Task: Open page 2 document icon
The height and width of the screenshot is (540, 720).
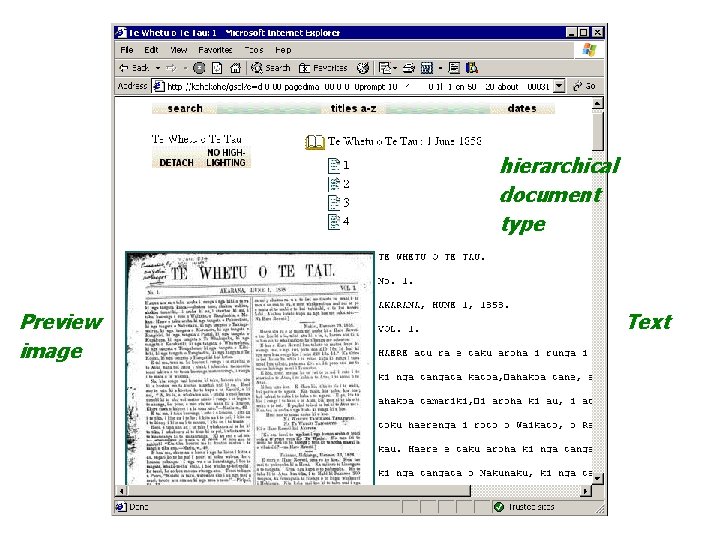Action: pos(334,184)
